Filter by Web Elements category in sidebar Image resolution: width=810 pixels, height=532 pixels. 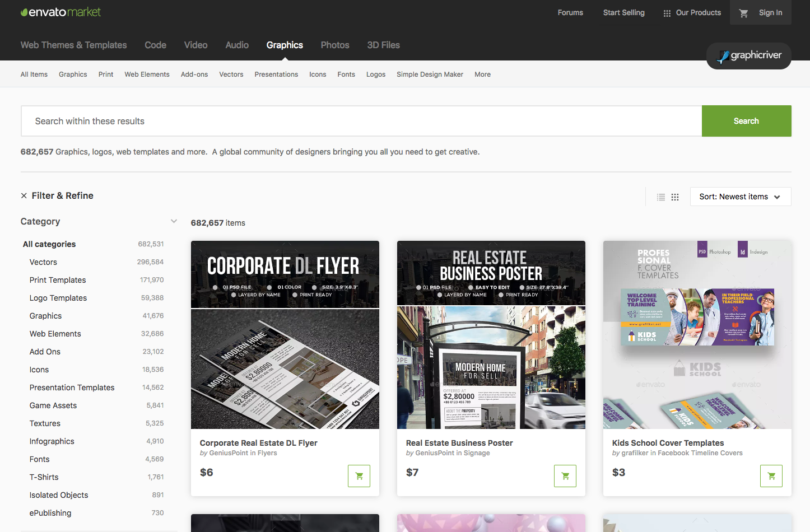[55, 334]
